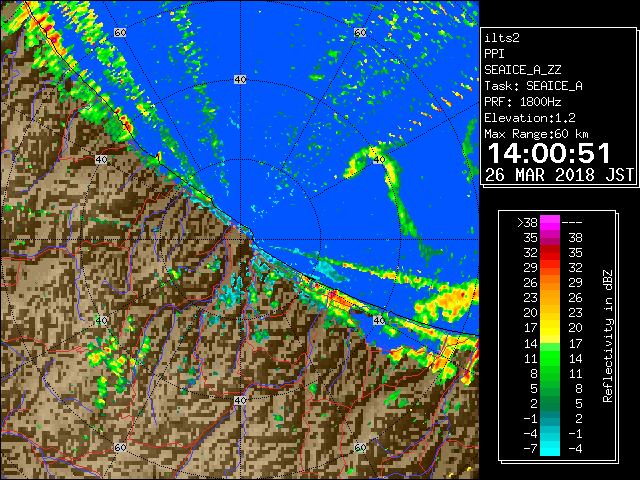Click the '>38' legend label

tap(527, 223)
